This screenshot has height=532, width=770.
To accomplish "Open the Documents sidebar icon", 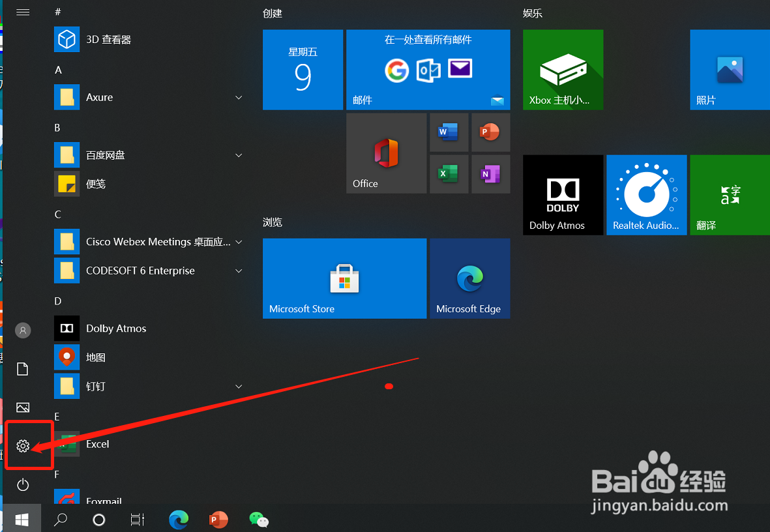I will coord(23,369).
